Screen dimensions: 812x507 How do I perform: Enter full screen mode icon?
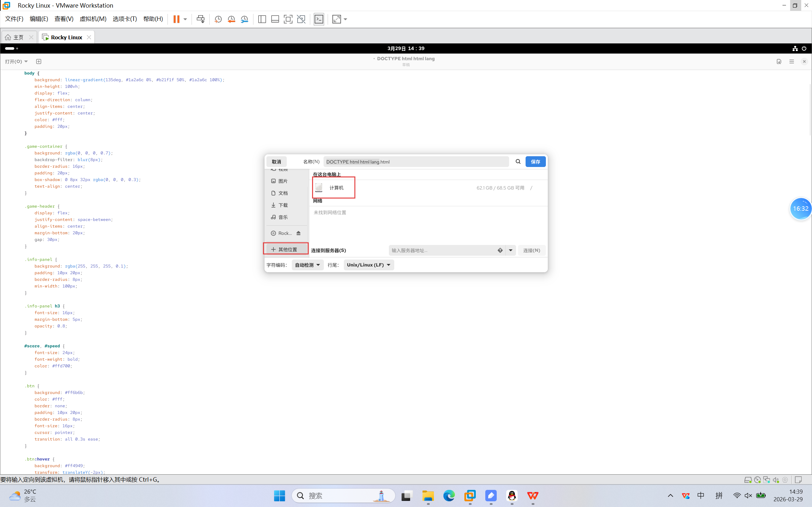[x=288, y=19]
